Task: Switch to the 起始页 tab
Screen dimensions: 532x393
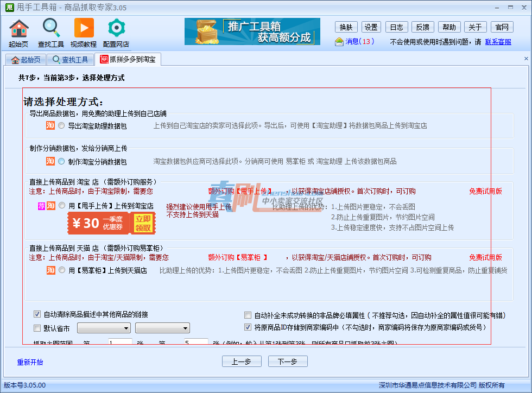Action: [26, 60]
